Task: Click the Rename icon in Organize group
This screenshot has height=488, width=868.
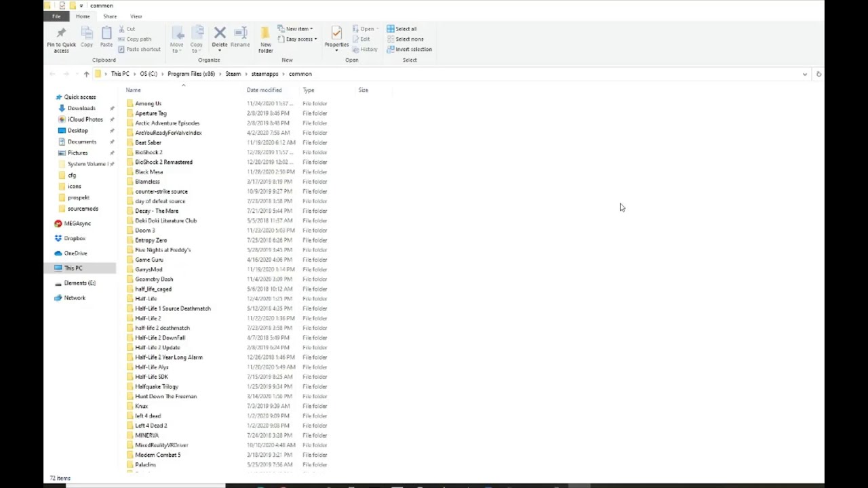Action: (240, 33)
